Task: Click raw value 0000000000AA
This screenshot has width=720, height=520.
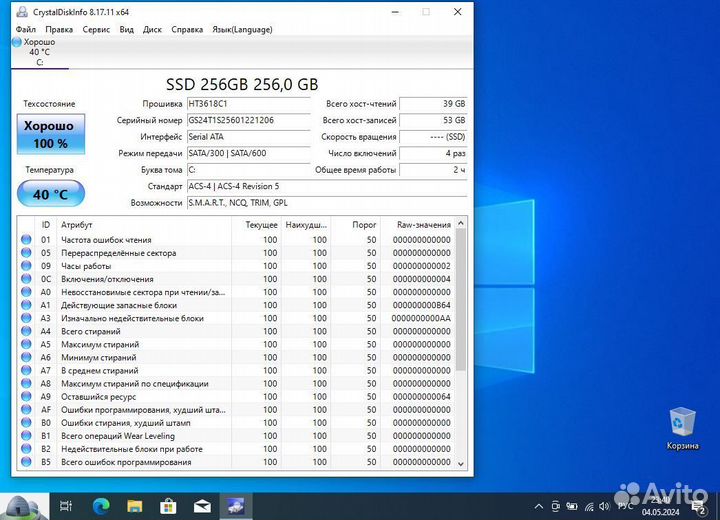Action: click(x=422, y=318)
